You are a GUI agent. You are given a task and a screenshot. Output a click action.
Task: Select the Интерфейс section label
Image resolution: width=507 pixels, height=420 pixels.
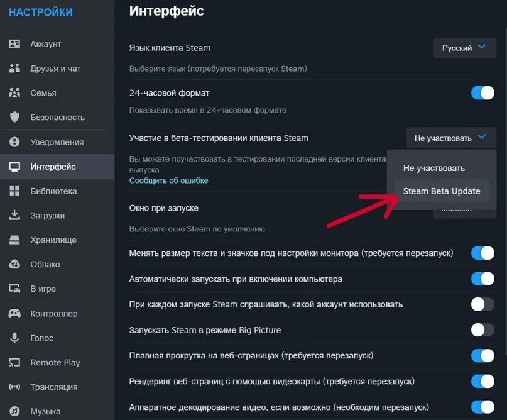click(53, 167)
